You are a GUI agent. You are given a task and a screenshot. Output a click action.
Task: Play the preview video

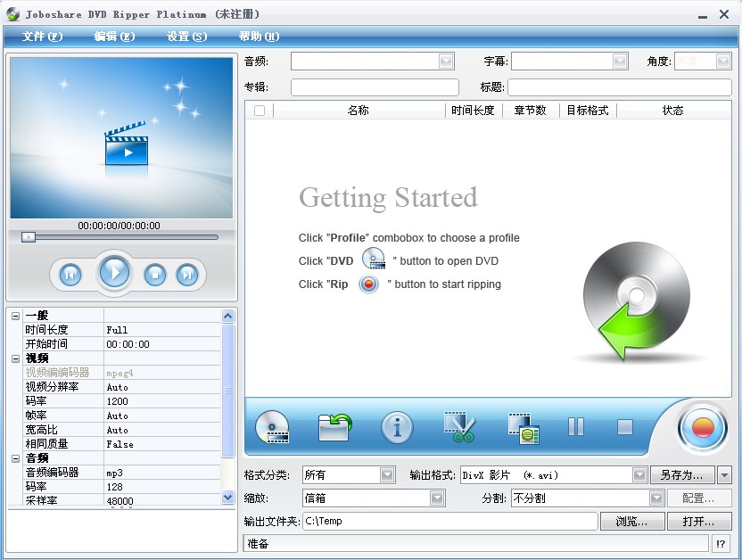pos(114,273)
